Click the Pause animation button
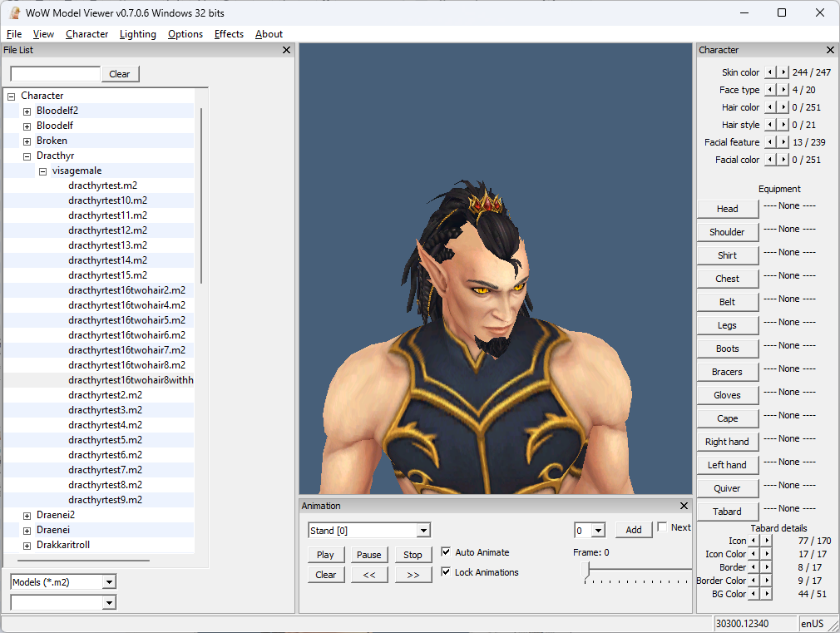Image resolution: width=840 pixels, height=633 pixels. (369, 555)
